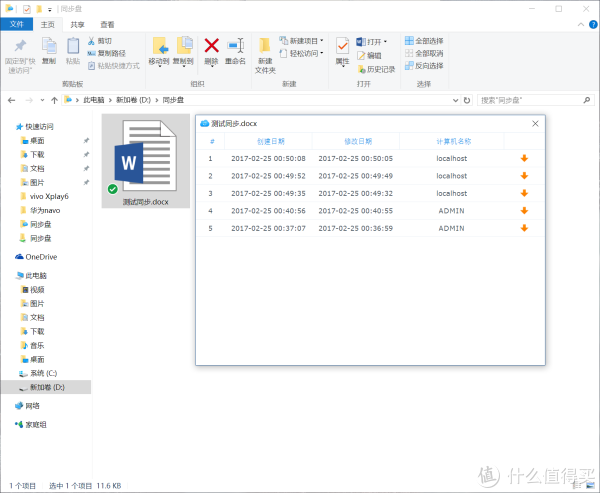Click the New folder (新建文件夹) icon

pyautogui.click(x=265, y=46)
